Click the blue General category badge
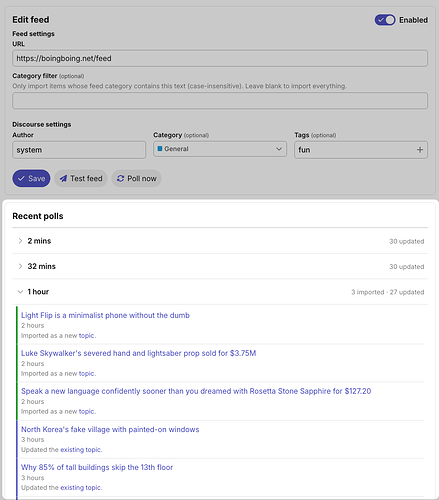 click(160, 149)
